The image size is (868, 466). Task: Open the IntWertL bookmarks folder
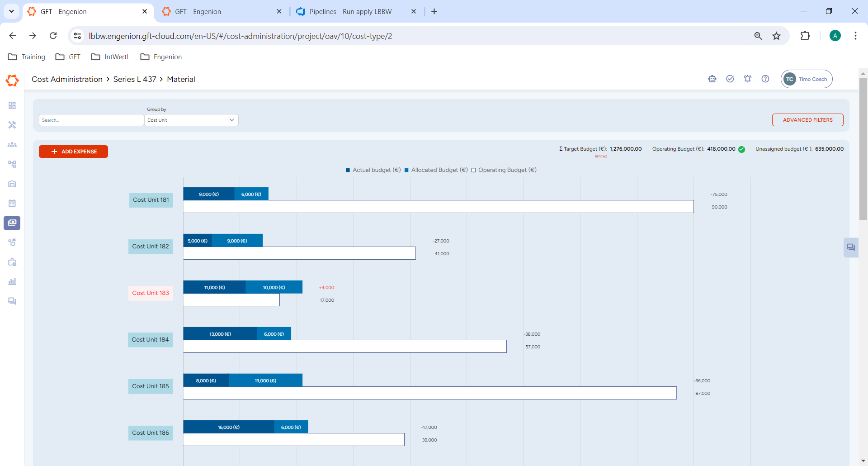coord(110,57)
